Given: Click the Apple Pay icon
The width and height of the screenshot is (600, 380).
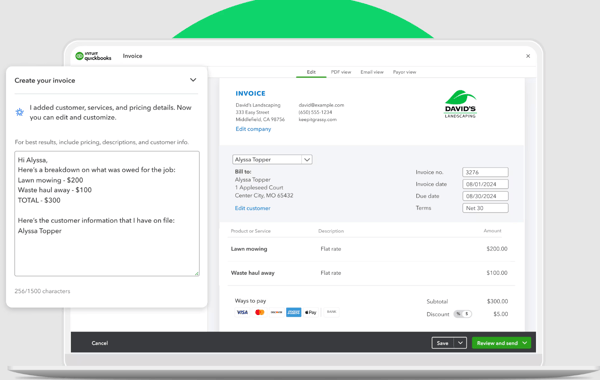Looking at the screenshot, I should [x=311, y=312].
